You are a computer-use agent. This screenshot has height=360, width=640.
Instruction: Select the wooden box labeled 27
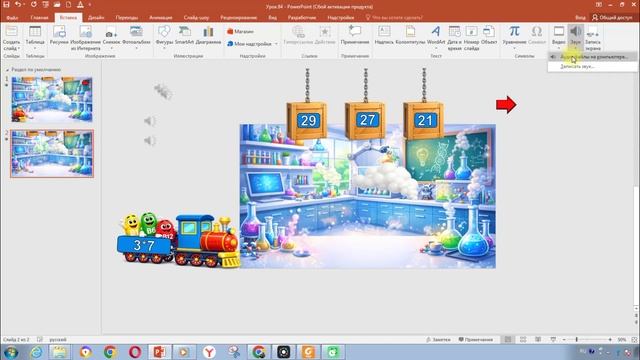pyautogui.click(x=365, y=120)
